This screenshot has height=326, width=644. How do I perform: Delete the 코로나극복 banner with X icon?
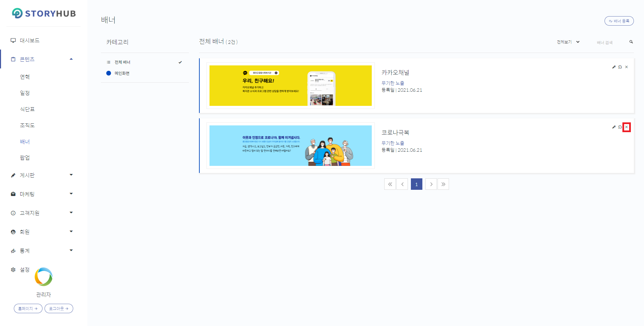point(626,127)
